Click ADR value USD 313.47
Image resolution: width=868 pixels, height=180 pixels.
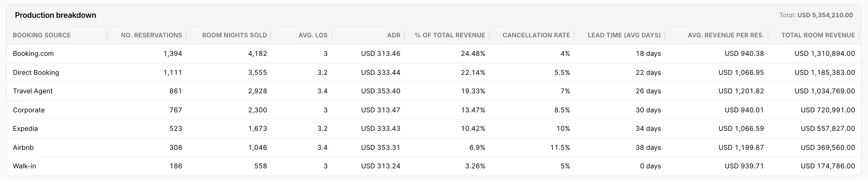[381, 110]
